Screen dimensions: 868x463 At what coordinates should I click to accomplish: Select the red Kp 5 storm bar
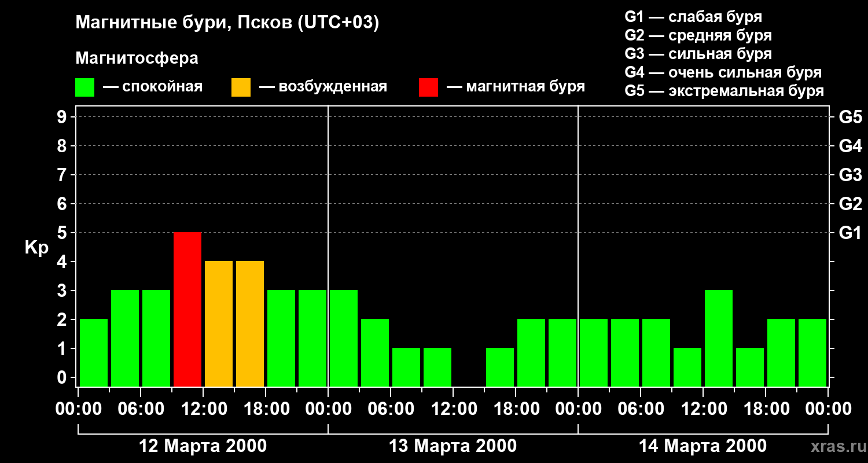187,309
